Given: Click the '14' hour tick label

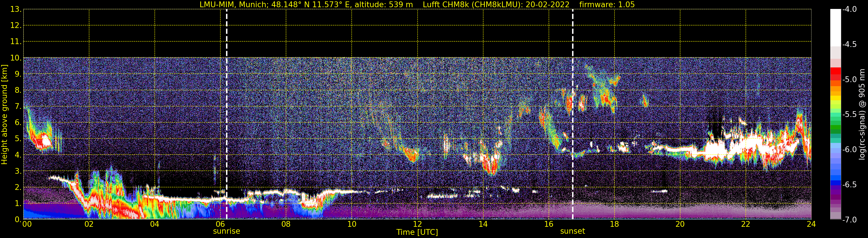Looking at the screenshot, I should tap(483, 224).
